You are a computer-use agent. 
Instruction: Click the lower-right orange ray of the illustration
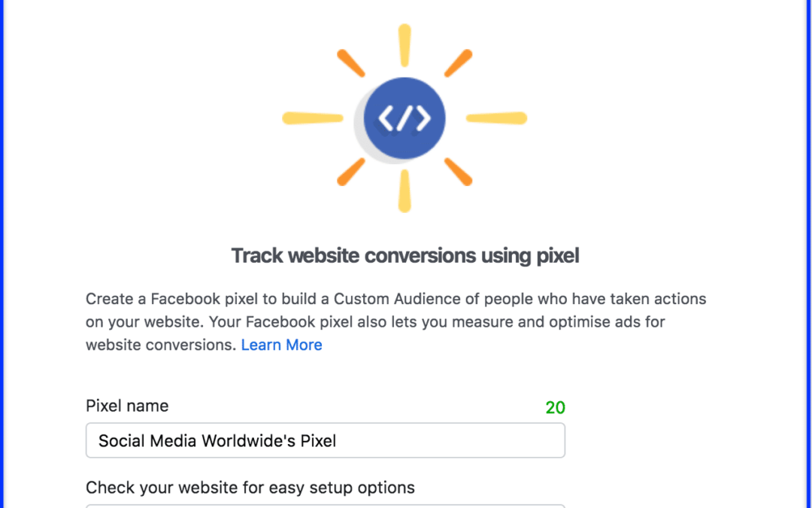pyautogui.click(x=459, y=172)
